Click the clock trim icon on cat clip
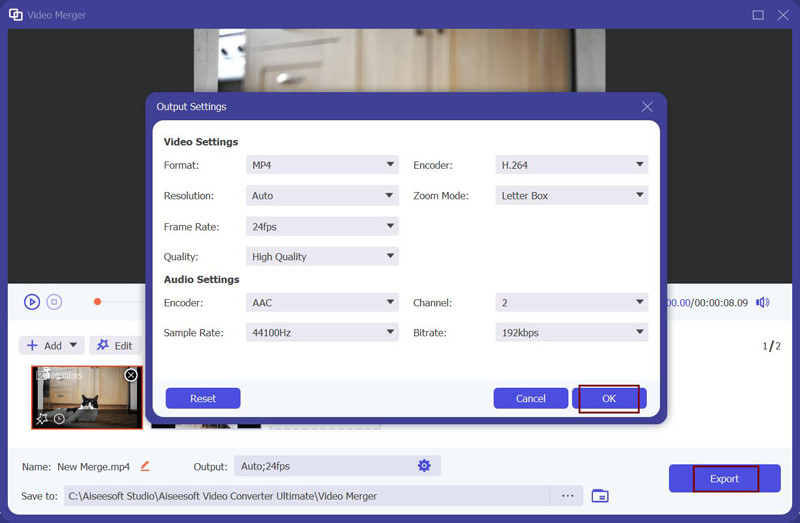 59,419
